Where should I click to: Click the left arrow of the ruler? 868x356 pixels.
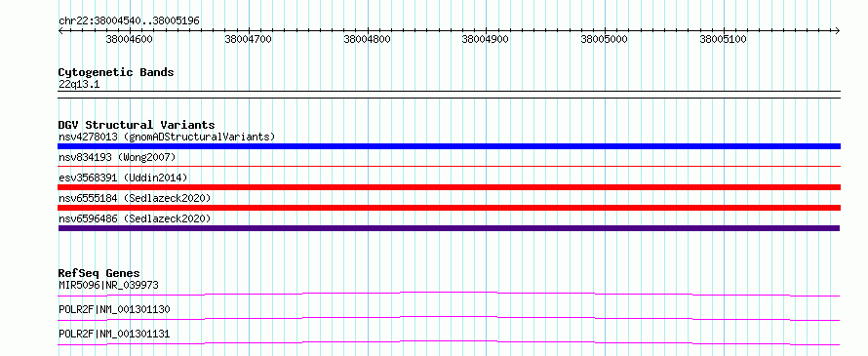coord(60,30)
